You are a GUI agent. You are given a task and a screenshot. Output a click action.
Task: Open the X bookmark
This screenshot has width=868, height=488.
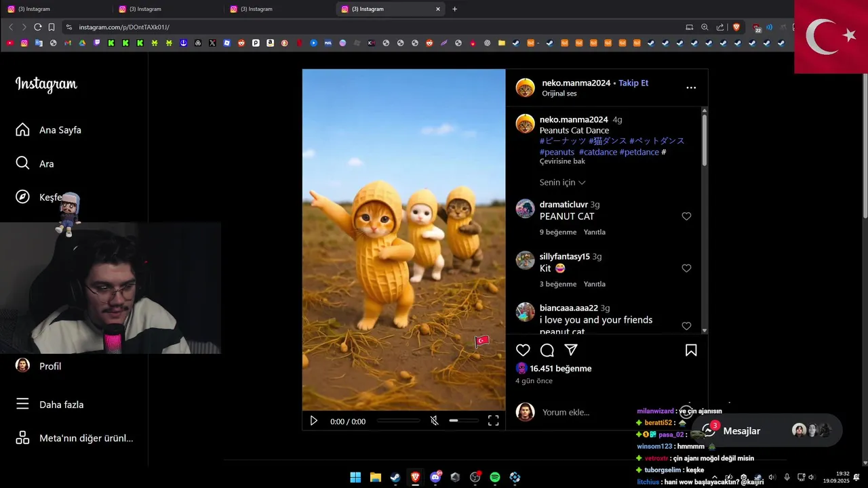[x=212, y=43]
